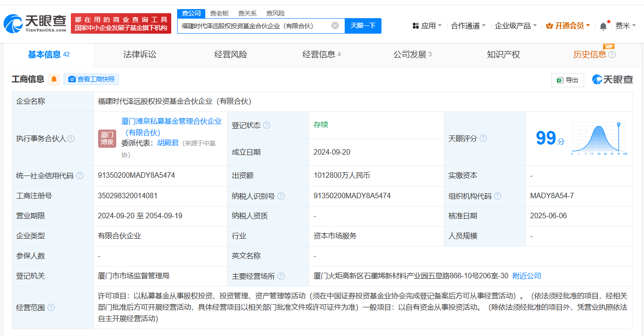Click the help icon beside 历史信息 tab
Screen dimensions: 644x336
[612, 55]
